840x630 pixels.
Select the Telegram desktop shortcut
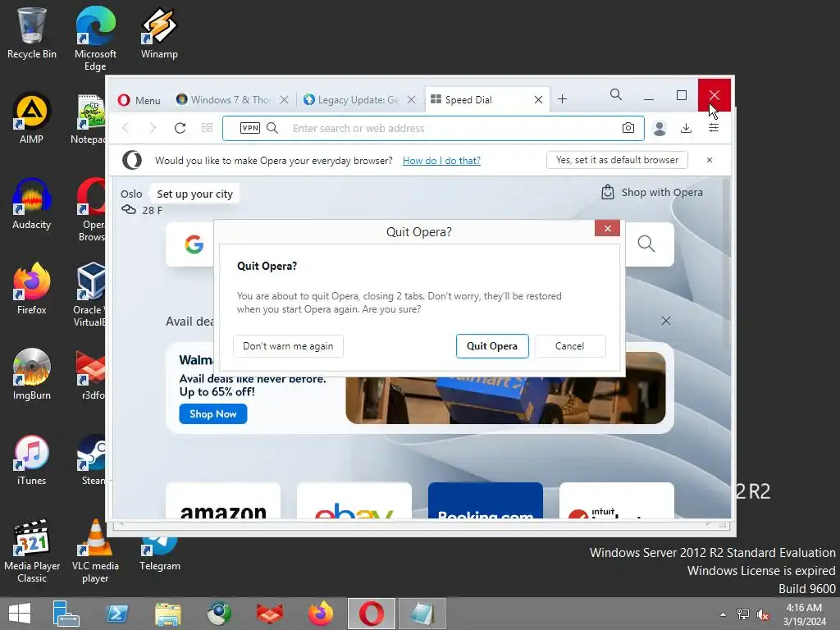pyautogui.click(x=159, y=555)
